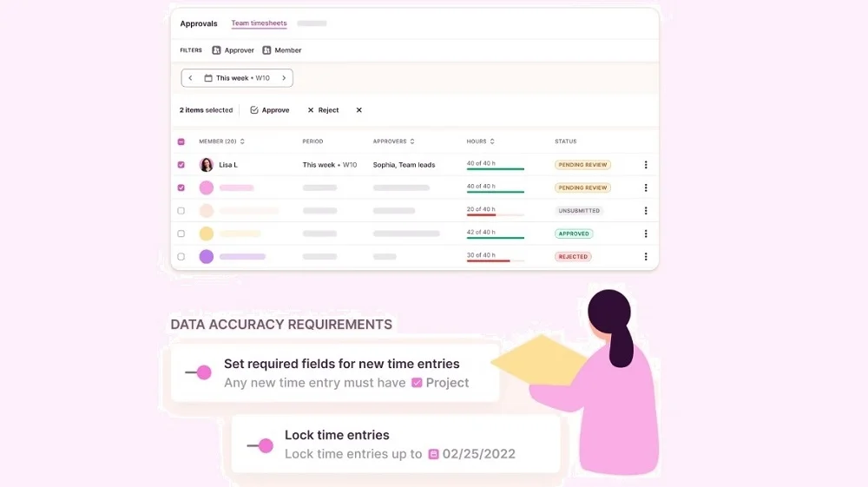Click the Member filter icon
The height and width of the screenshot is (487, 868).
267,50
